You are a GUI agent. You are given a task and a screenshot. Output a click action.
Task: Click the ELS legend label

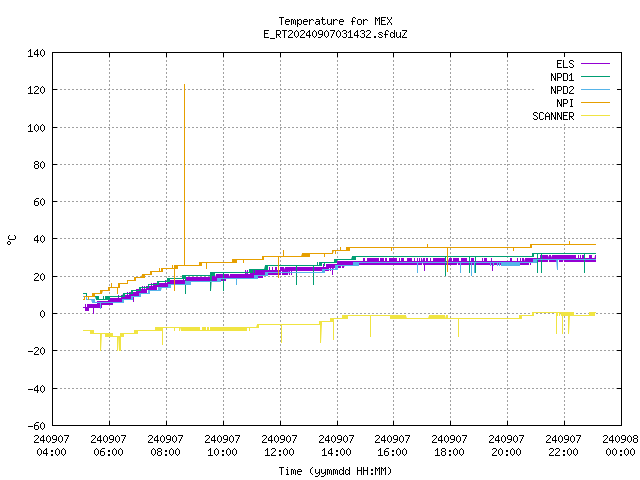pyautogui.click(x=565, y=64)
